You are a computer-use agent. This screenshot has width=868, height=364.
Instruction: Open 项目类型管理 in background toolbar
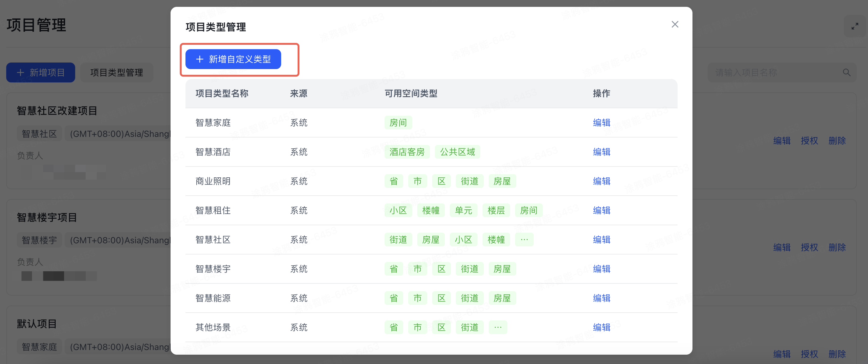(x=116, y=72)
